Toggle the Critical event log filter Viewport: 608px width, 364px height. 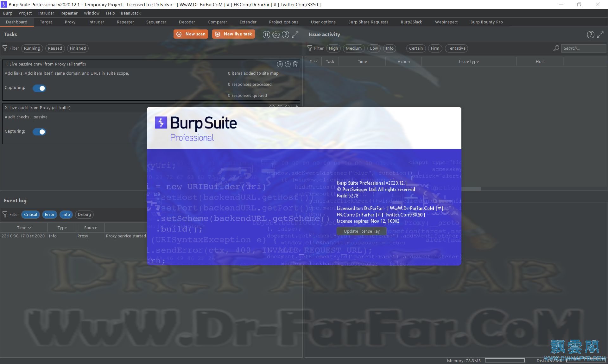click(x=30, y=215)
